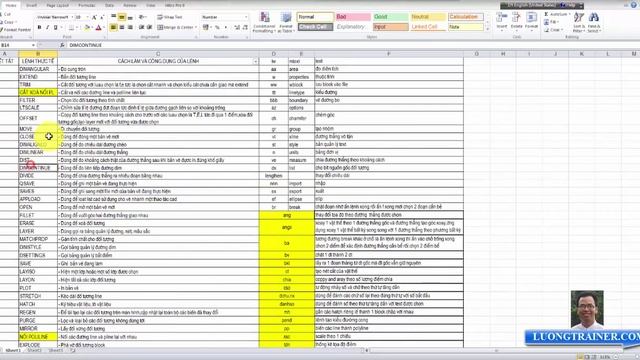Open Format as Table gallery

pyautogui.click(x=286, y=22)
